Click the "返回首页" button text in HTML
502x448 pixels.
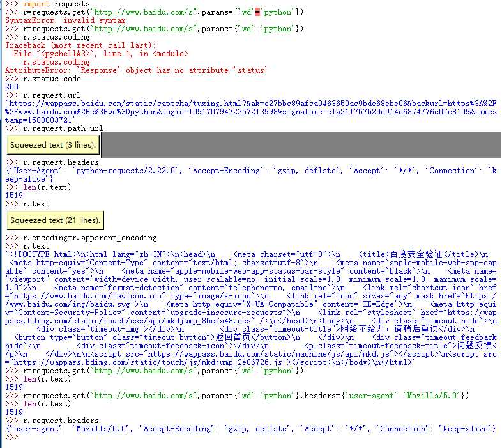[233, 338]
